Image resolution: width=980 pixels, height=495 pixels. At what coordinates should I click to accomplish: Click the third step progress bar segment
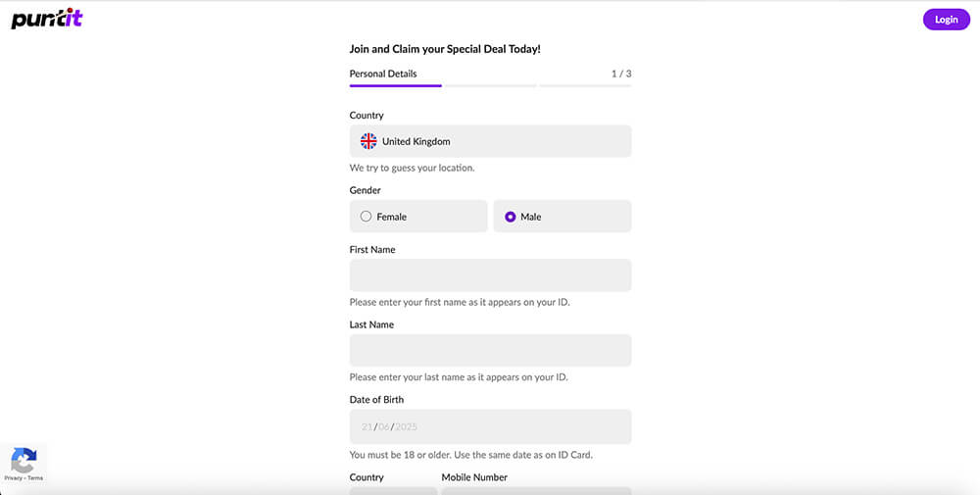(585, 85)
